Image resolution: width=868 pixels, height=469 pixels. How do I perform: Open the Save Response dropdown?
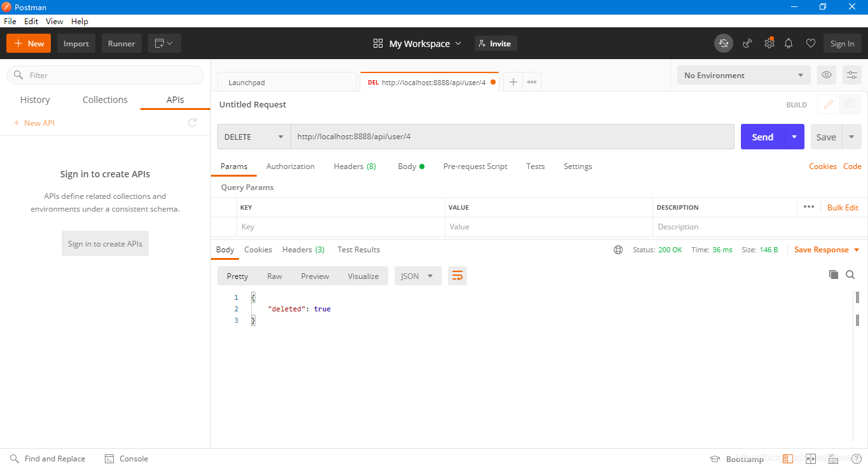[827, 250]
